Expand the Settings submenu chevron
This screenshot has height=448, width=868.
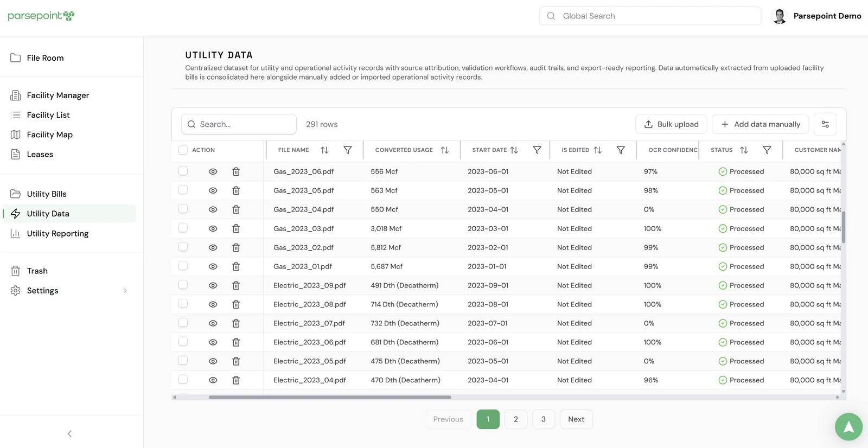coord(125,291)
